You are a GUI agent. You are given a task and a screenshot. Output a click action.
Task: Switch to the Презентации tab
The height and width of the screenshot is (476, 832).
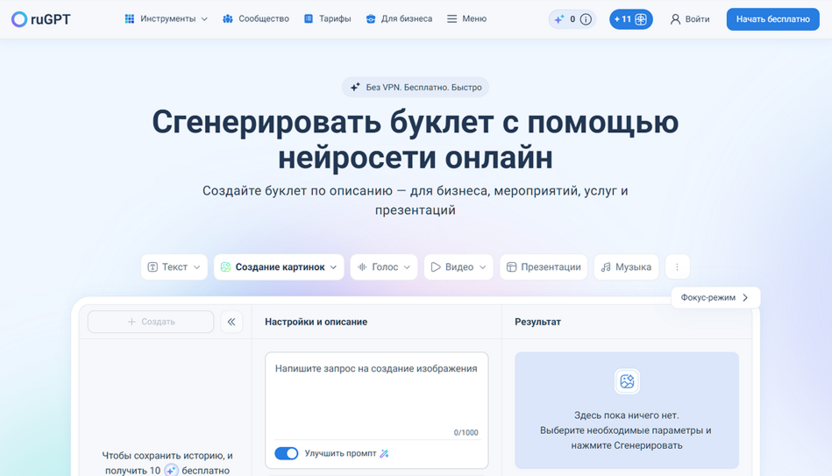[543, 267]
